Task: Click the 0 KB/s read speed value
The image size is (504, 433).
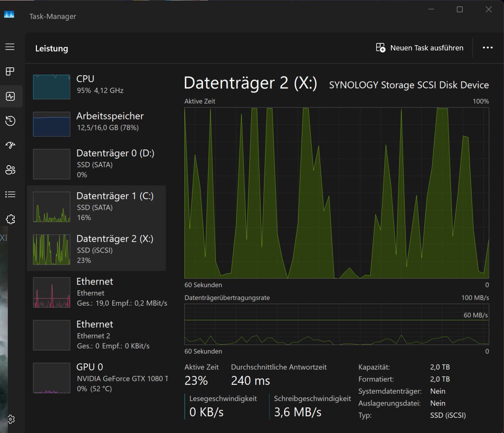Action: pyautogui.click(x=207, y=412)
